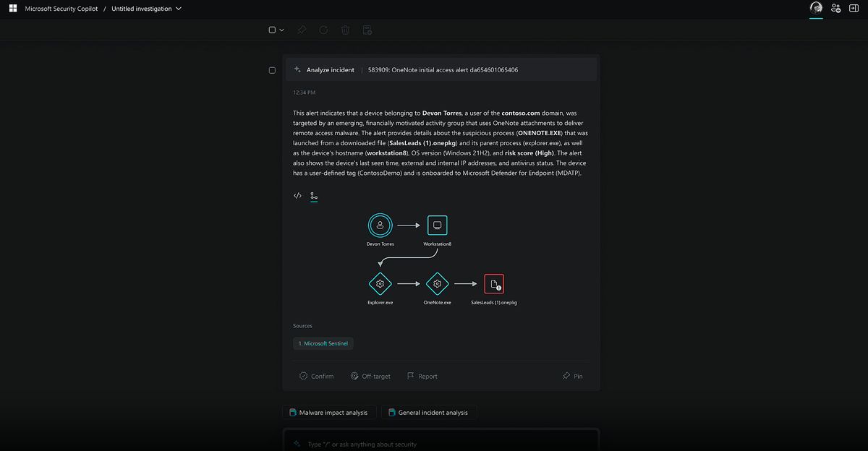Toggle the select-all checkbox in the toolbar
The width and height of the screenshot is (868, 451).
[272, 30]
